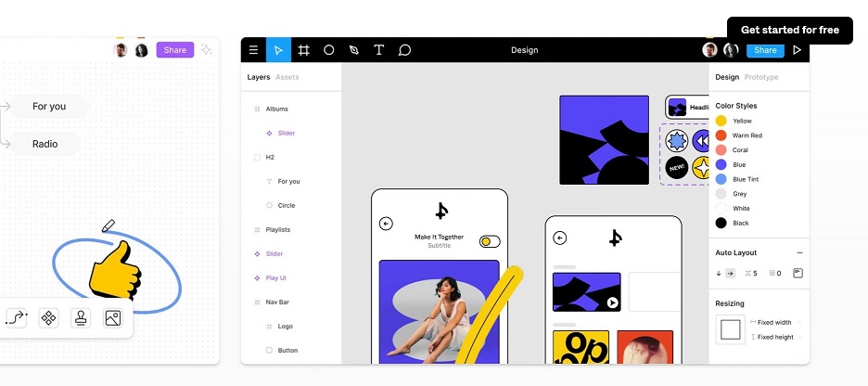Click the back arrow in the right phone mockup
The image size is (868, 386).
tap(560, 238)
